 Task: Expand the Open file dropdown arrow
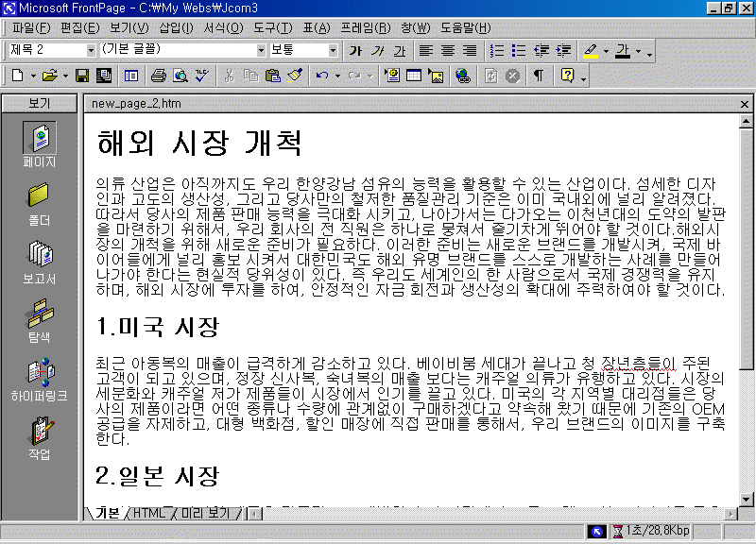(x=65, y=76)
